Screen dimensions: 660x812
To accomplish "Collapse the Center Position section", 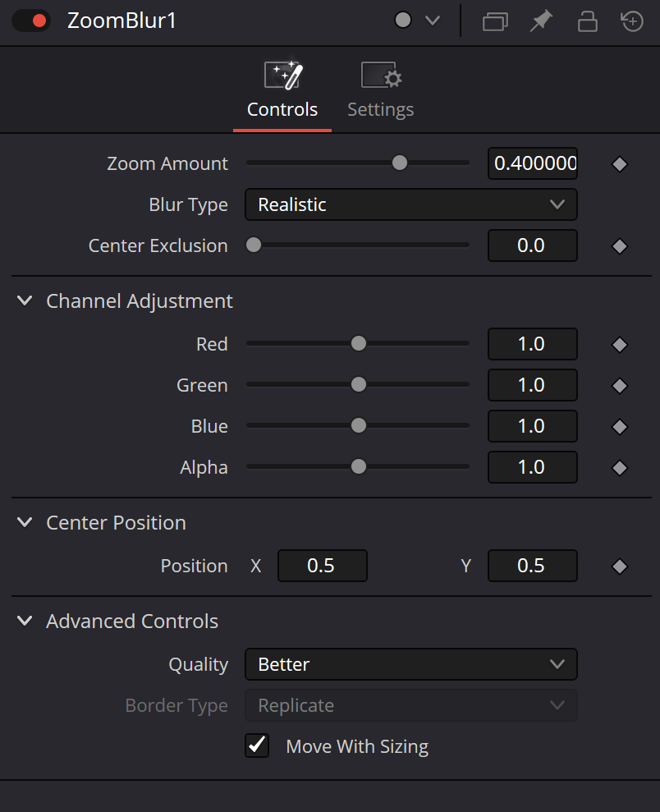I will click(25, 522).
